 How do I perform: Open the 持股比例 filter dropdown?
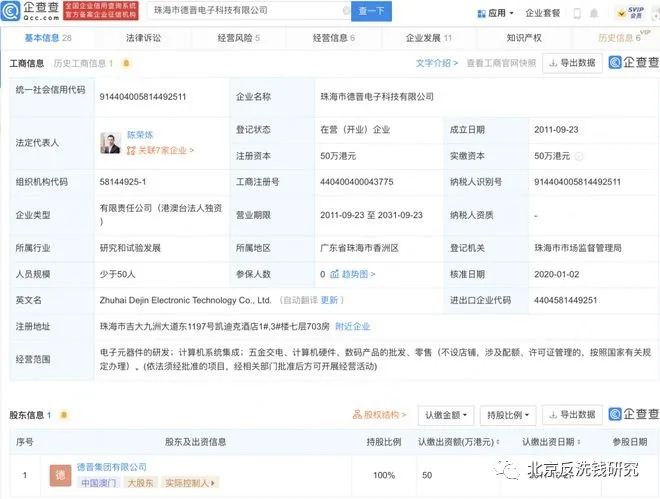point(508,415)
